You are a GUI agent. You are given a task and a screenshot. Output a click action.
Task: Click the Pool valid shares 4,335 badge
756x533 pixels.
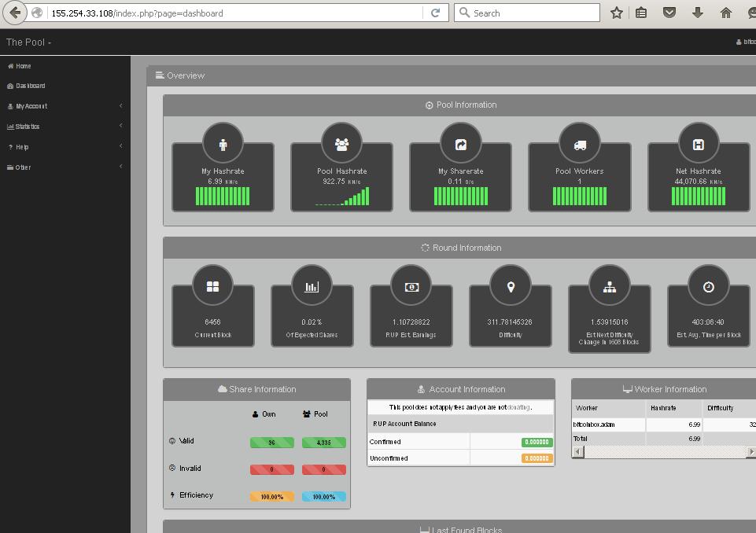(324, 443)
